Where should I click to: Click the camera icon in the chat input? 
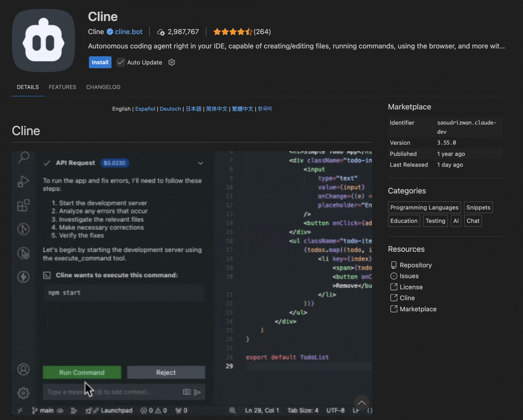(186, 392)
